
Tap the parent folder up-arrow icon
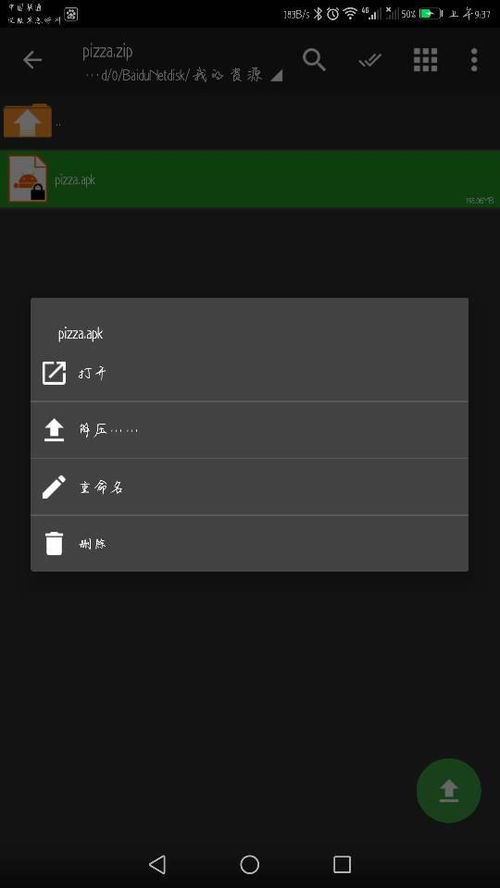[x=27, y=121]
